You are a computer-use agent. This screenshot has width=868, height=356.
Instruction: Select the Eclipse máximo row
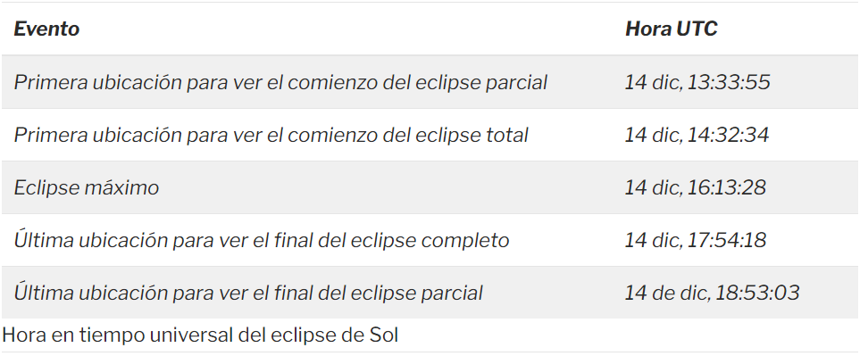point(430,187)
